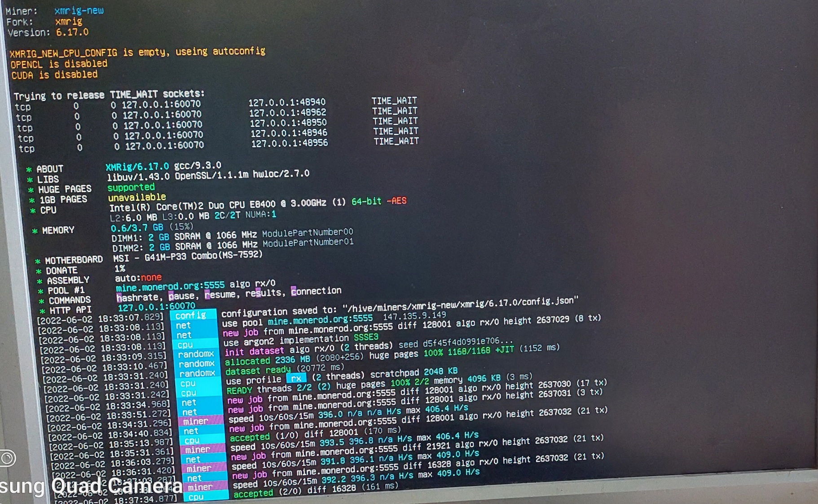Viewport: 818px width, 504px height.
Task: Select the "pause" command
Action: click(181, 296)
